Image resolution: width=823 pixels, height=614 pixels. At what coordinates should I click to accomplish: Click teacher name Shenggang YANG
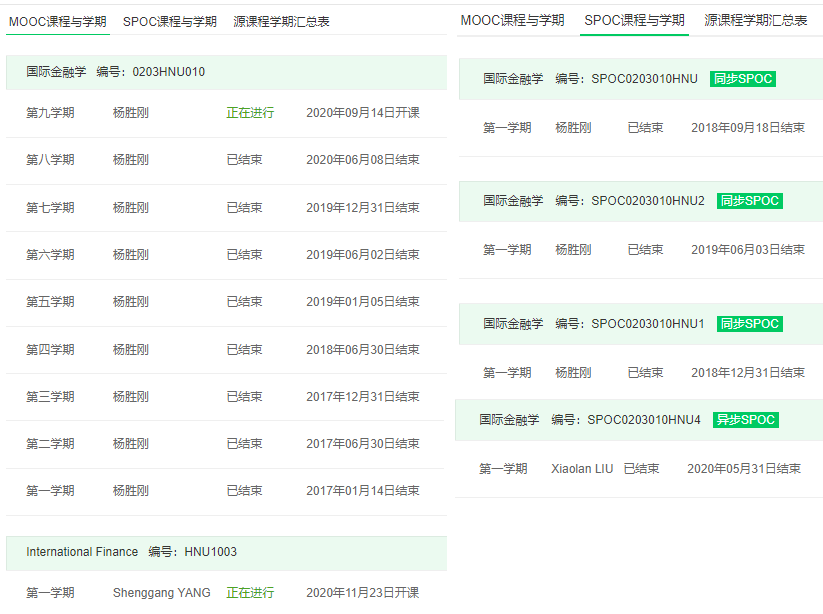point(161,593)
